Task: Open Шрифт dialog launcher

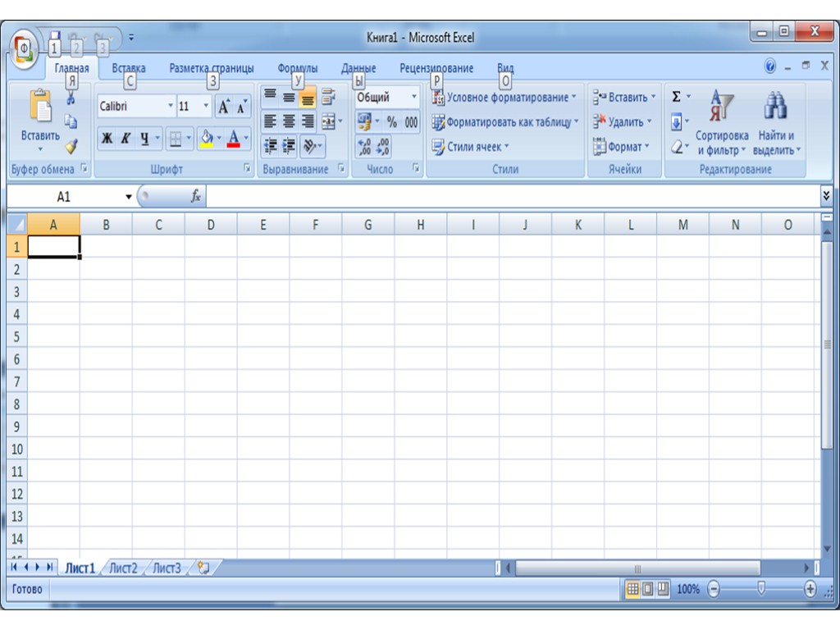Action: pos(247,168)
